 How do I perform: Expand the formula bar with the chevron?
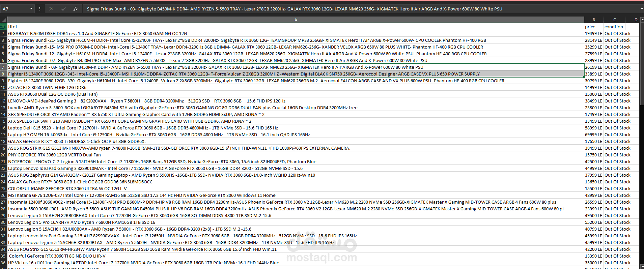point(641,9)
